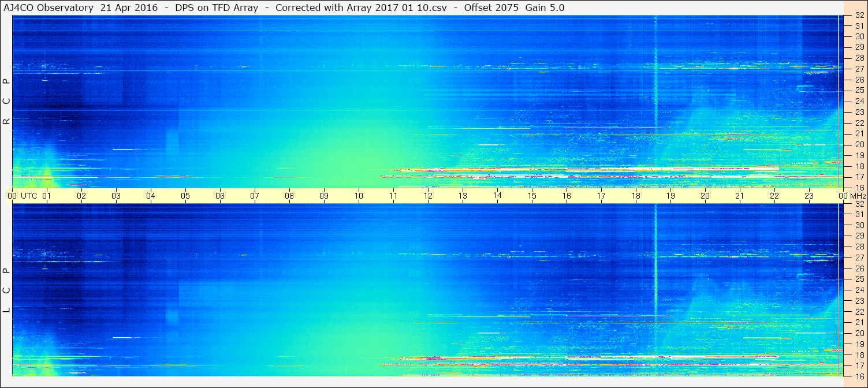Select the date '21 Apr 2016' in header
This screenshot has width=868, height=388.
[x=128, y=8]
